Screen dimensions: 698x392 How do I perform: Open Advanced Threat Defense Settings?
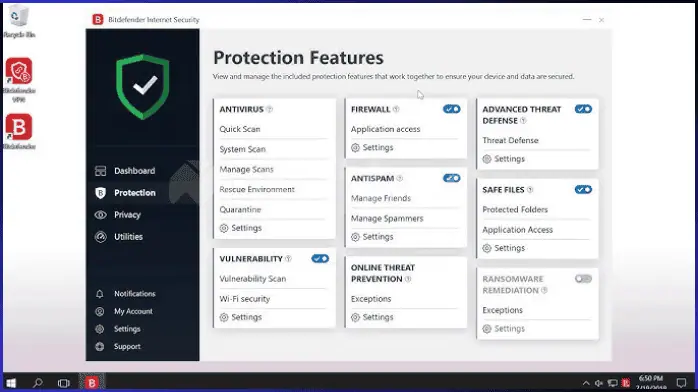point(503,159)
